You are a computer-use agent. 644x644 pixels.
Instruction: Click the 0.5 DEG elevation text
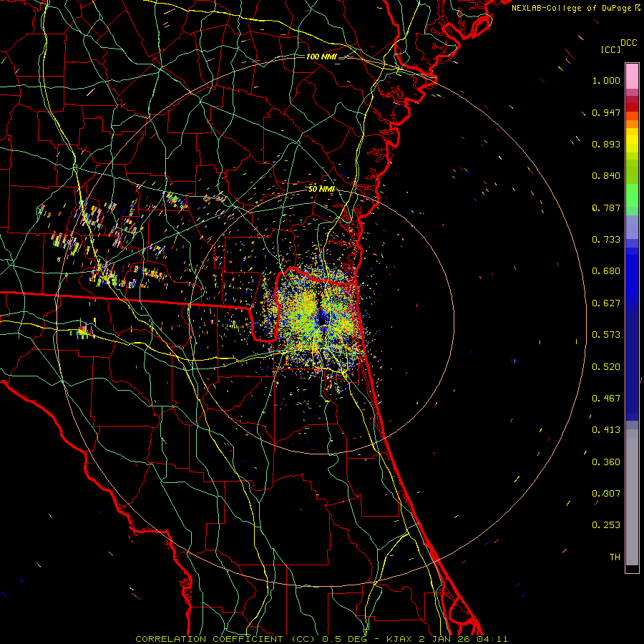tap(346, 639)
